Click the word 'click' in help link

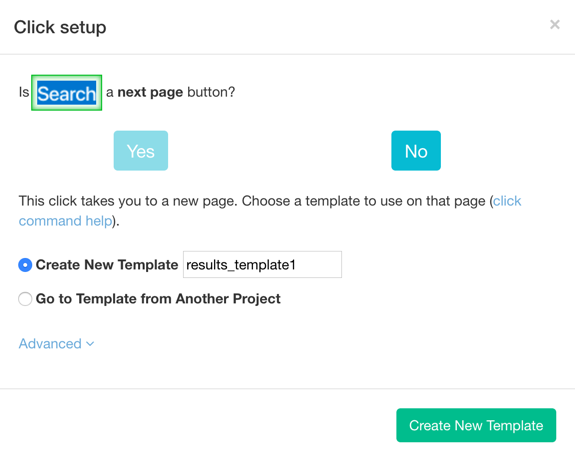507,201
